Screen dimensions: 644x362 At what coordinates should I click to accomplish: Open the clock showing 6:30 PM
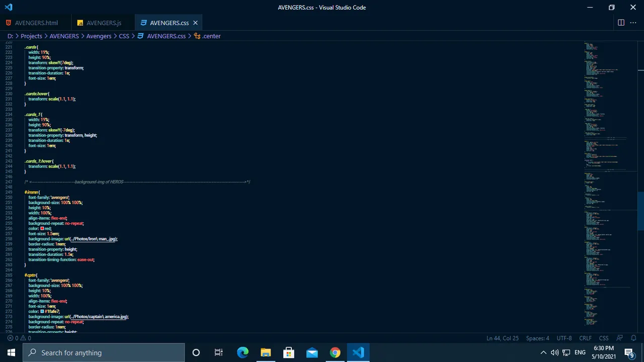pos(604,352)
